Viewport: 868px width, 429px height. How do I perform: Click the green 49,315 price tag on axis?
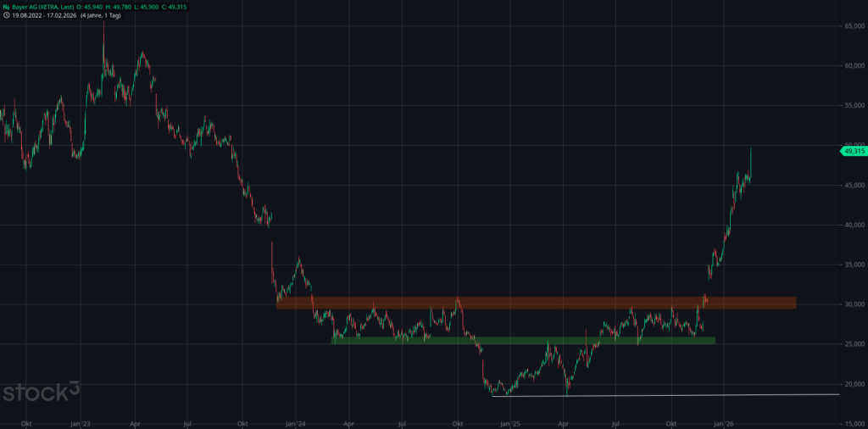853,151
